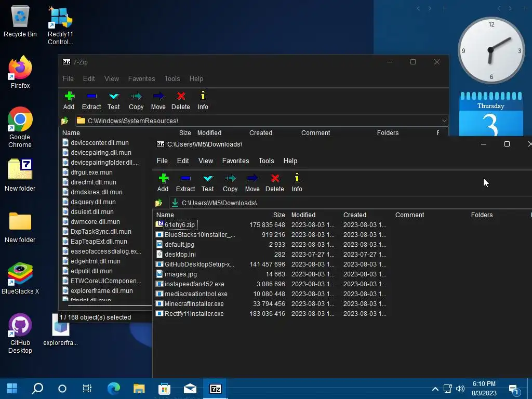The image size is (532, 399).
Task: Click Add in the SystemResources 7-Zip window
Action: point(69,101)
